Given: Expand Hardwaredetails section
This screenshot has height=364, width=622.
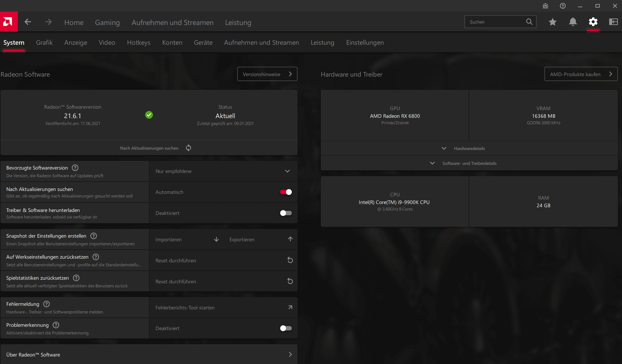Looking at the screenshot, I should click(x=469, y=148).
